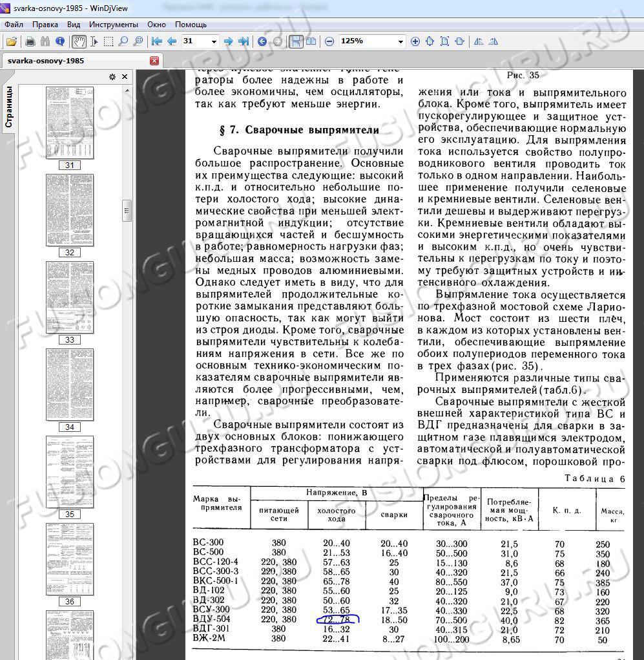Click the 'ВС-300' table row label

pos(208,542)
